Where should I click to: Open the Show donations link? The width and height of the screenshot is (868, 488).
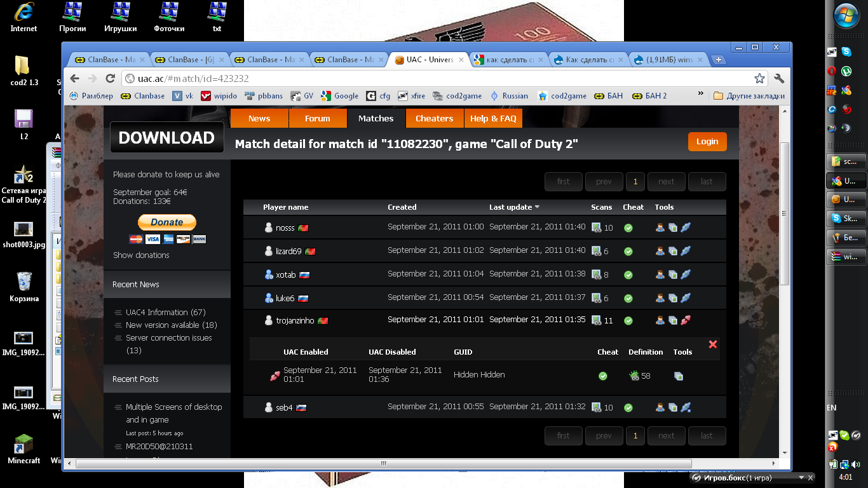[141, 255]
